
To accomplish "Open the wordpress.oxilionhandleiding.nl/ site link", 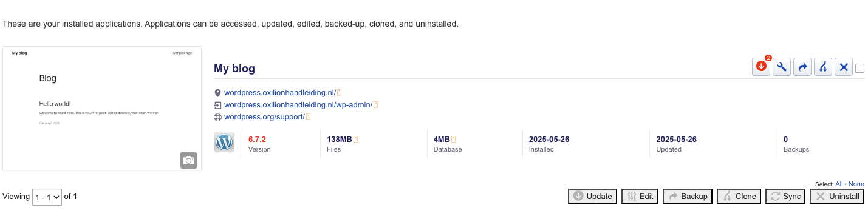I will pos(279,92).
